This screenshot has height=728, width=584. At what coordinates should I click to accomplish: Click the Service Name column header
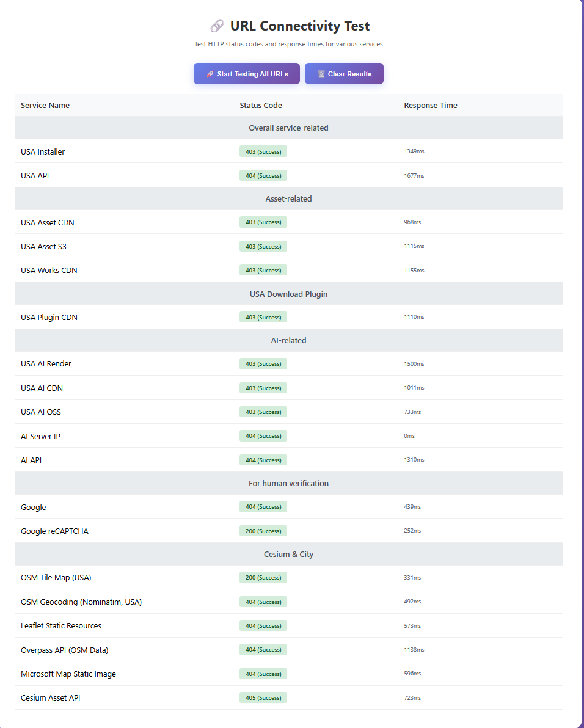pos(45,105)
